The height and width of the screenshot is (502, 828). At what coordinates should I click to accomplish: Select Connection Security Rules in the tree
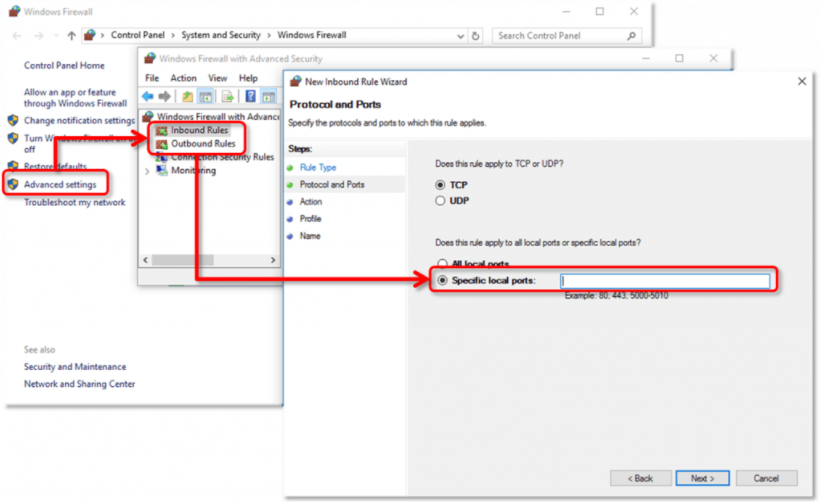pos(222,157)
